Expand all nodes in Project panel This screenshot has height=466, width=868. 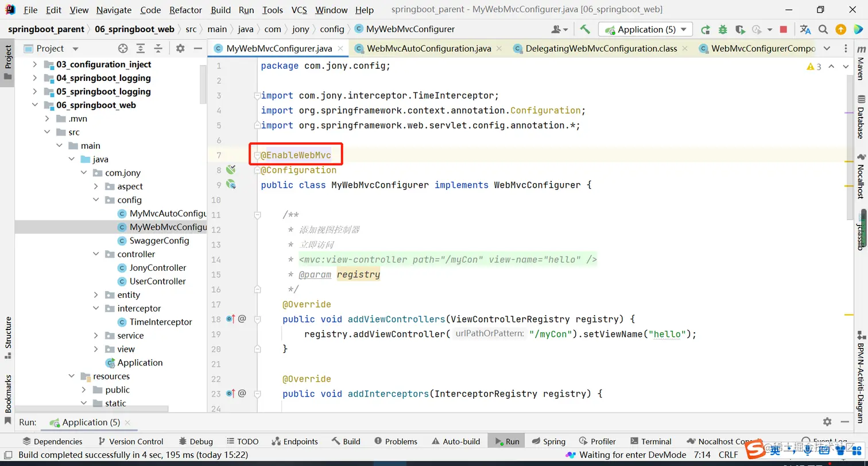141,48
